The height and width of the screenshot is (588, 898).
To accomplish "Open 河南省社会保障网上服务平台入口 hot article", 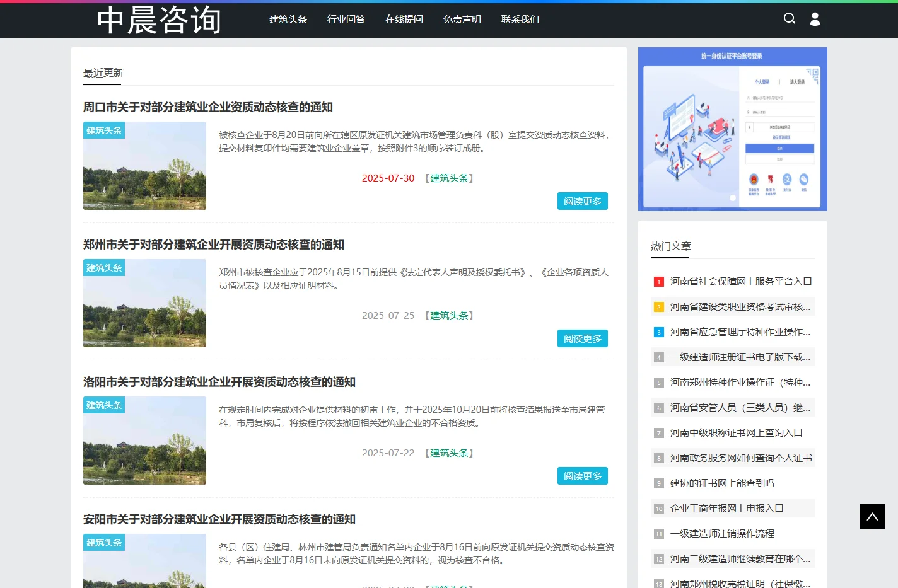I will [x=741, y=282].
